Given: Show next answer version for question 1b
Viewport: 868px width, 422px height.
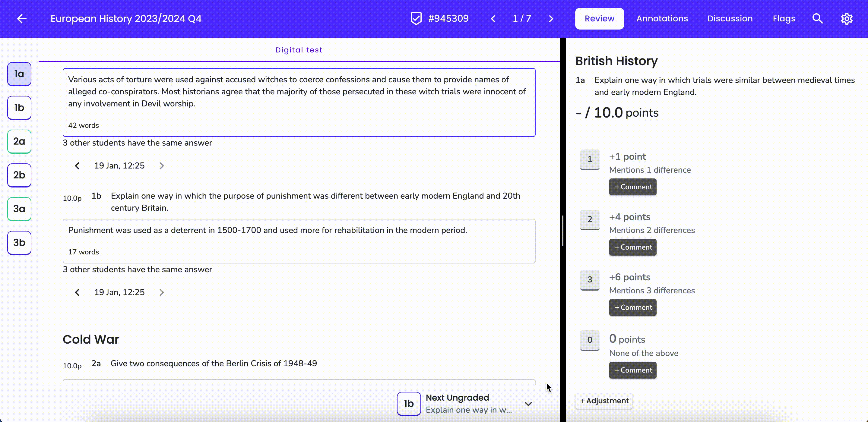Looking at the screenshot, I should point(161,292).
